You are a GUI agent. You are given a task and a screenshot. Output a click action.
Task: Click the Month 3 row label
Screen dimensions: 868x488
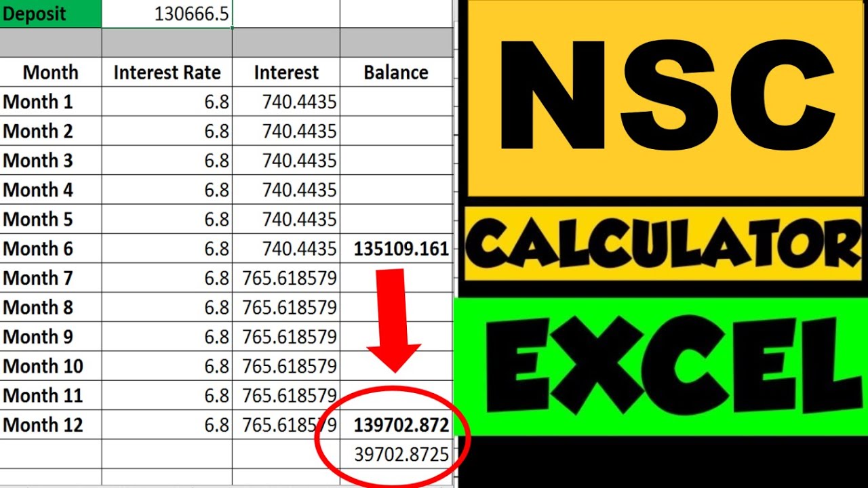click(51, 161)
